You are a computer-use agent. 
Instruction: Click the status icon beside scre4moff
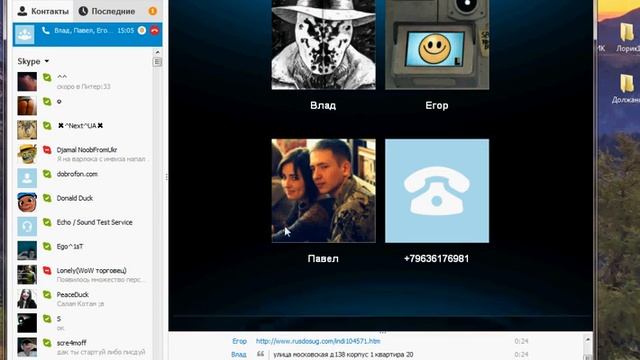pos(47,343)
